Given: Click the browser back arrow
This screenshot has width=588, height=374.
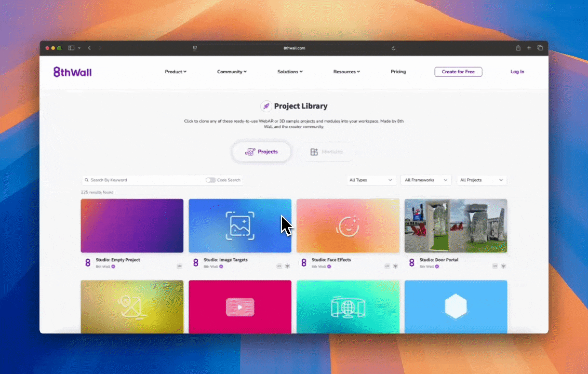Looking at the screenshot, I should (x=89, y=48).
